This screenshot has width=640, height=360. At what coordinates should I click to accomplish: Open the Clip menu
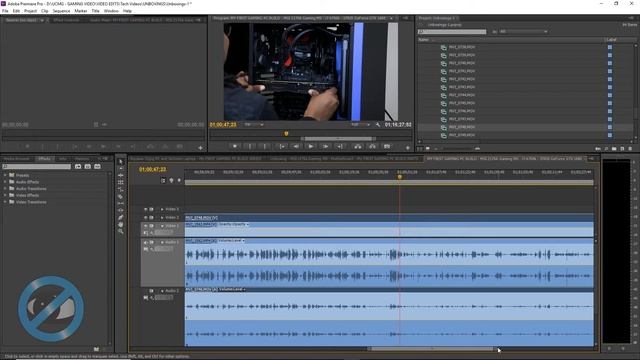[45, 11]
